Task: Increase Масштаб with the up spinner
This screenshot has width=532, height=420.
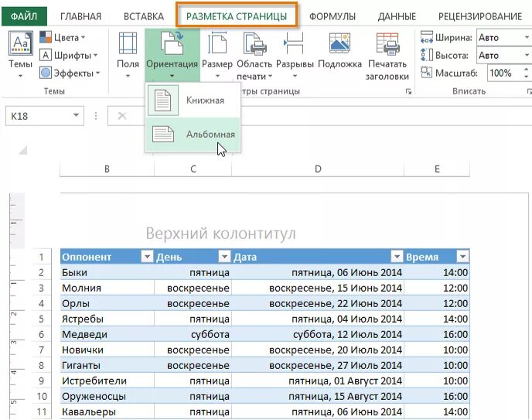Action: click(527, 69)
